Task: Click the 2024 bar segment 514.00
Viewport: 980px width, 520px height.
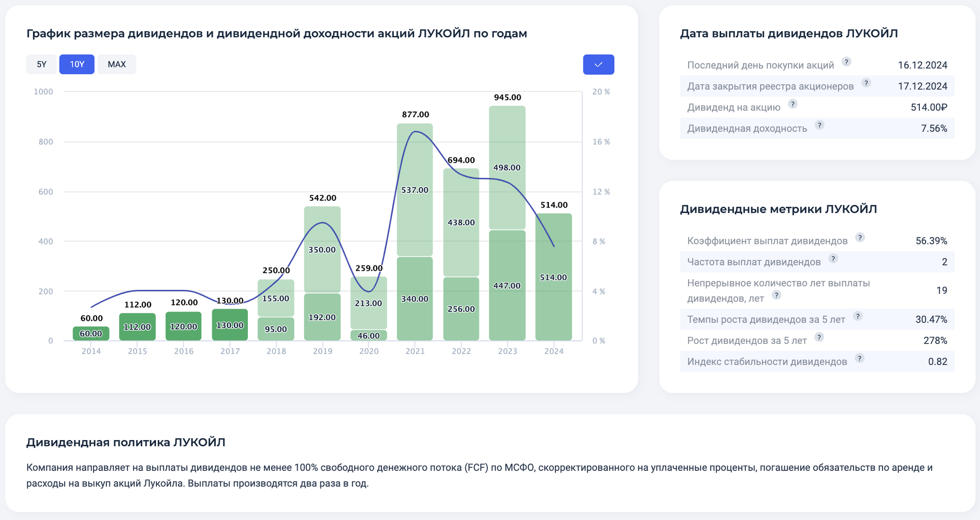Action: [x=554, y=277]
